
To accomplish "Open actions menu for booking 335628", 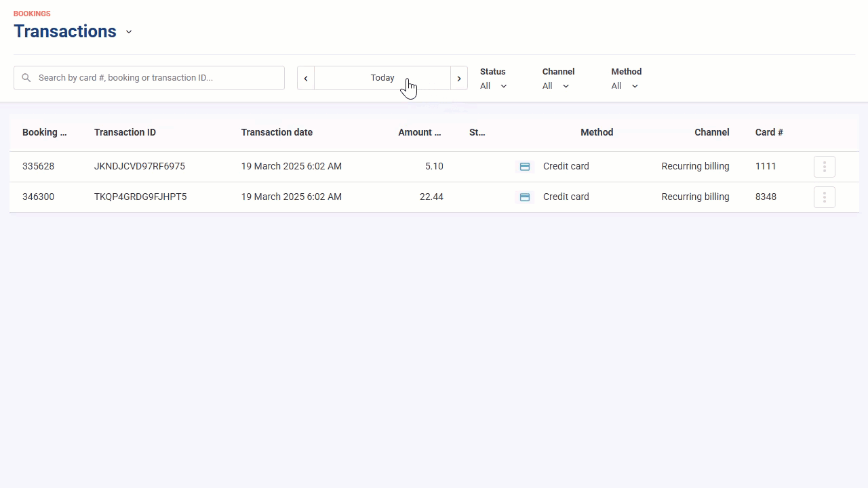I will tap(825, 167).
